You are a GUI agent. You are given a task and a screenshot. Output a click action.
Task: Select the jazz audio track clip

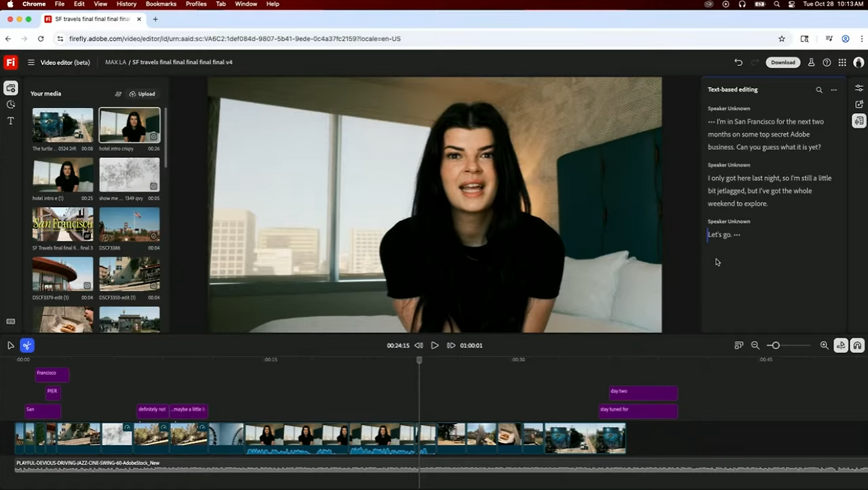tap(441, 466)
